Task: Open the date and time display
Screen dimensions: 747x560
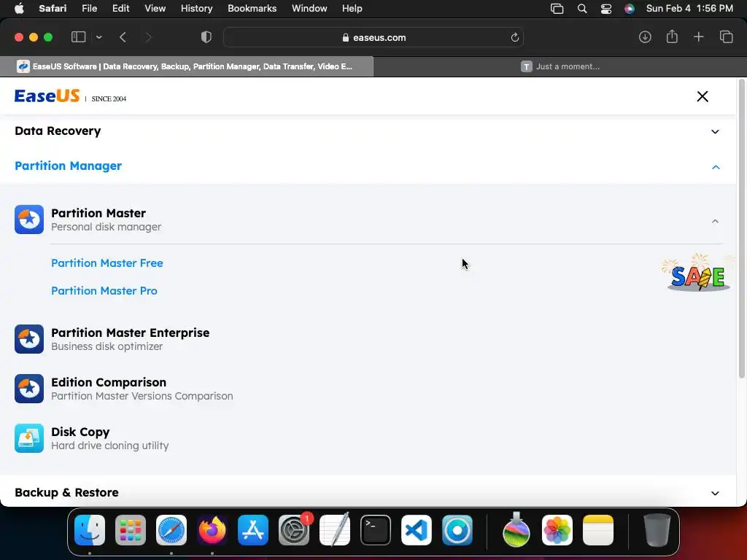Action: tap(689, 9)
